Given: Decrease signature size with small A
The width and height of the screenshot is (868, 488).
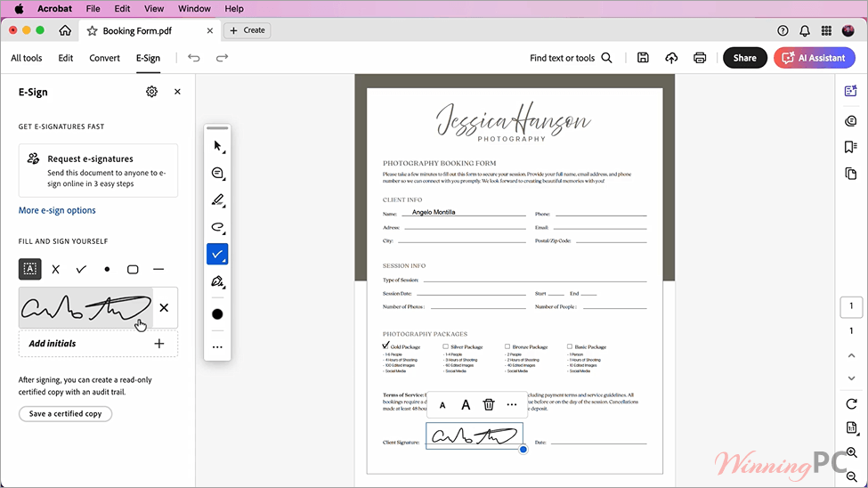Looking at the screenshot, I should coord(442,405).
